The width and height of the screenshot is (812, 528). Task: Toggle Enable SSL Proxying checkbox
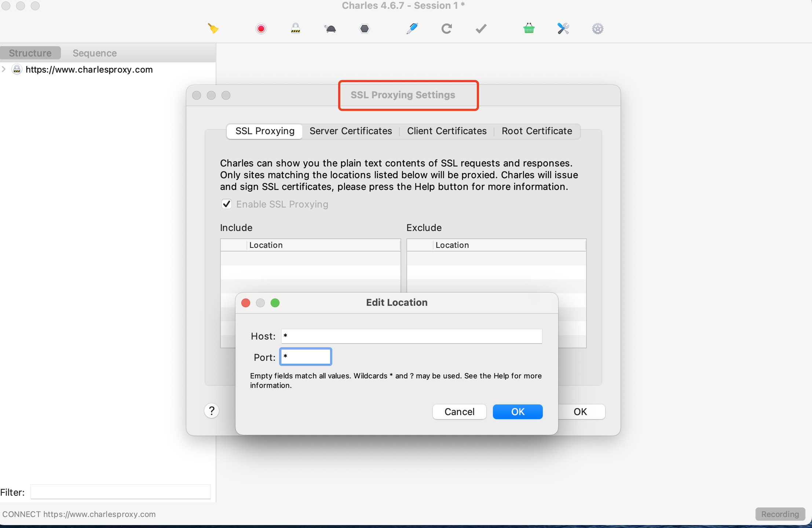coord(227,204)
